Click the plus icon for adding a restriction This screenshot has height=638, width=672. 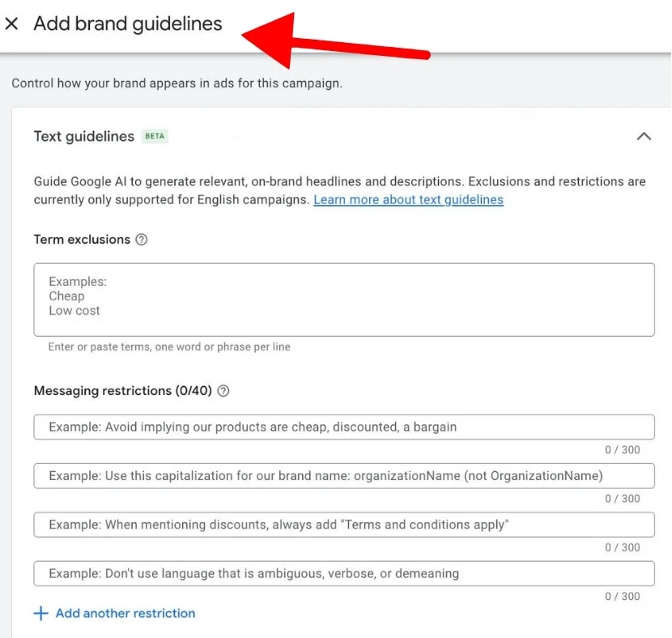click(x=40, y=614)
